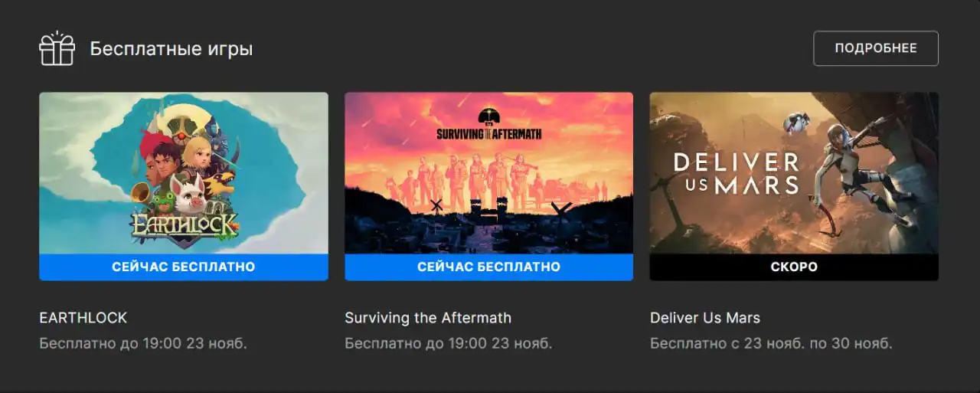Screen dimensions: 980x393
Task: Click the Surviving the Aftermath dome logo in artwork
Action: [488, 117]
